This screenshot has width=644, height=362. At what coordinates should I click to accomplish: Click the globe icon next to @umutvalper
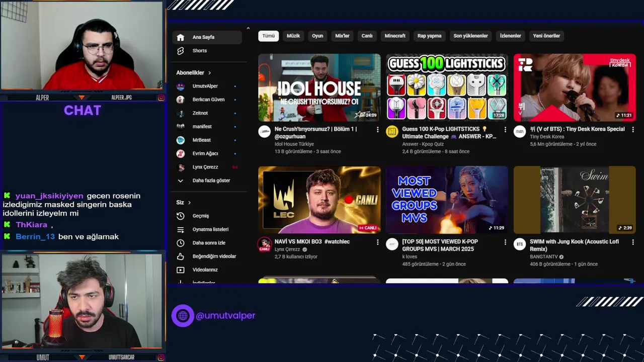click(183, 316)
